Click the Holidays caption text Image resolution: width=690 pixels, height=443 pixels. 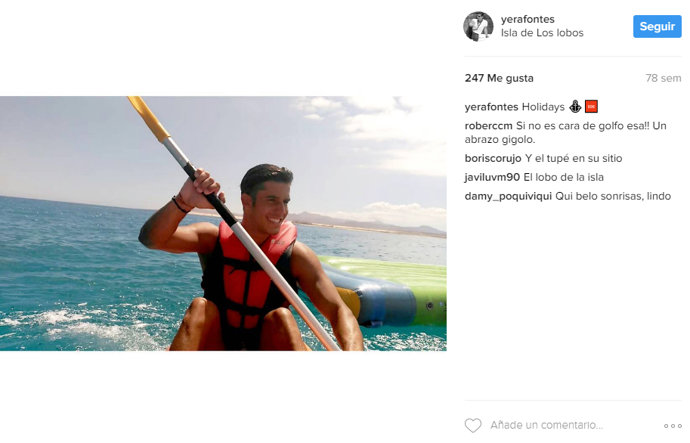(x=543, y=107)
